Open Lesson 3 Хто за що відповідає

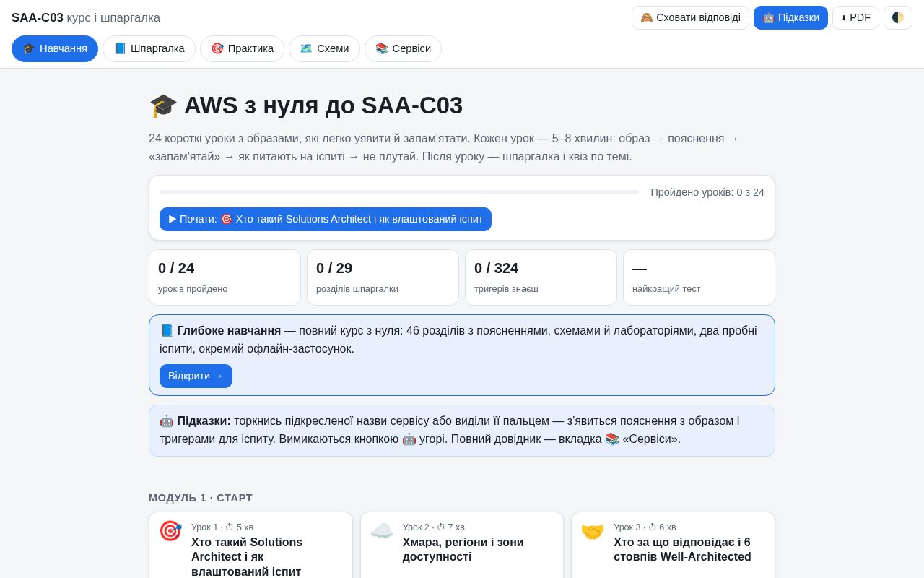tap(673, 545)
